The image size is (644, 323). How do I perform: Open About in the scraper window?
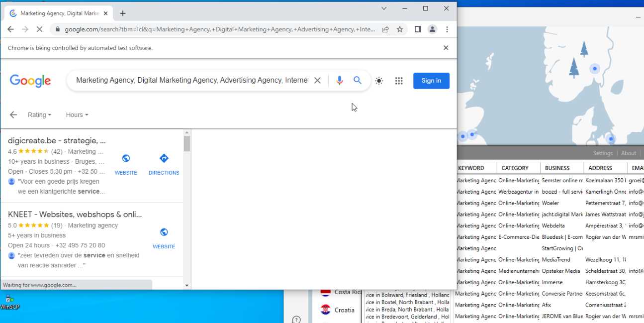[x=629, y=153]
